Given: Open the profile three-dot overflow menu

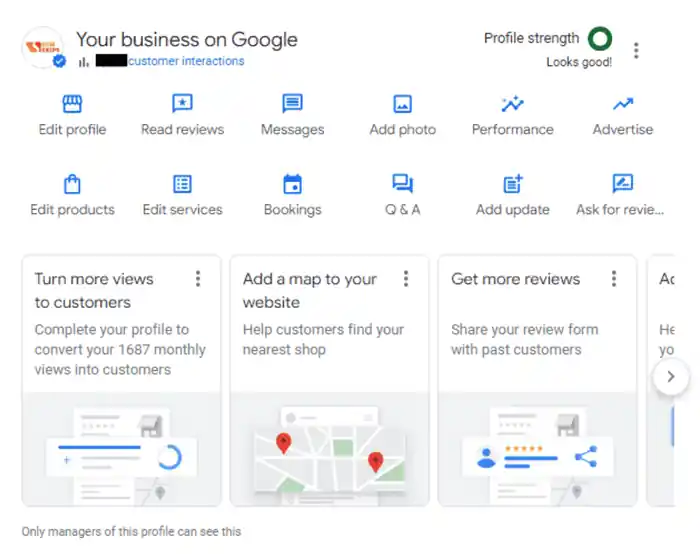Looking at the screenshot, I should coord(636,50).
